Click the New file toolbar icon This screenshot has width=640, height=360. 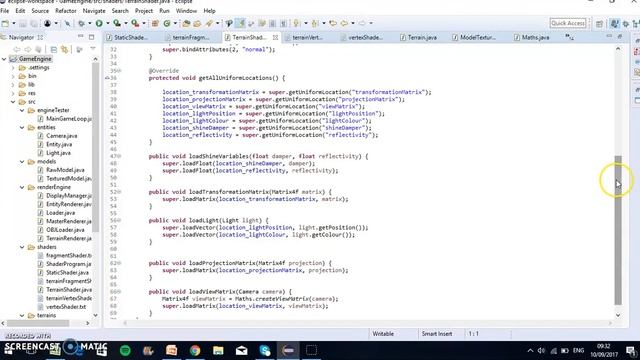coord(5,23)
